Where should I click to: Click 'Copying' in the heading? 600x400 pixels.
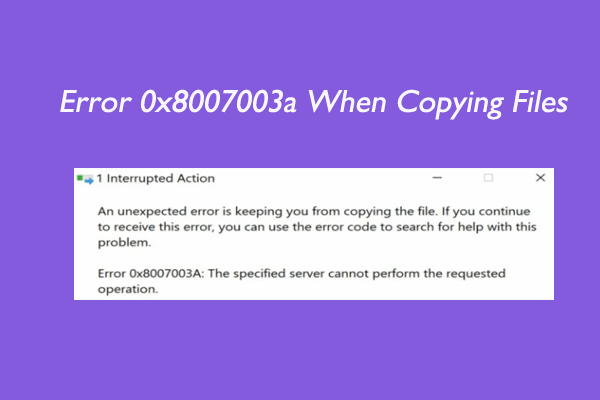click(450, 103)
